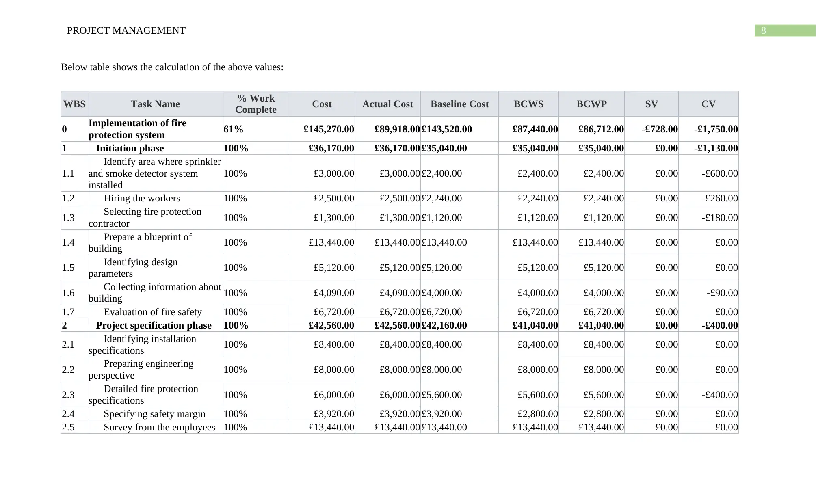
Task: Click the -£1,130.00 CV cell
Action: pyautogui.click(x=708, y=148)
